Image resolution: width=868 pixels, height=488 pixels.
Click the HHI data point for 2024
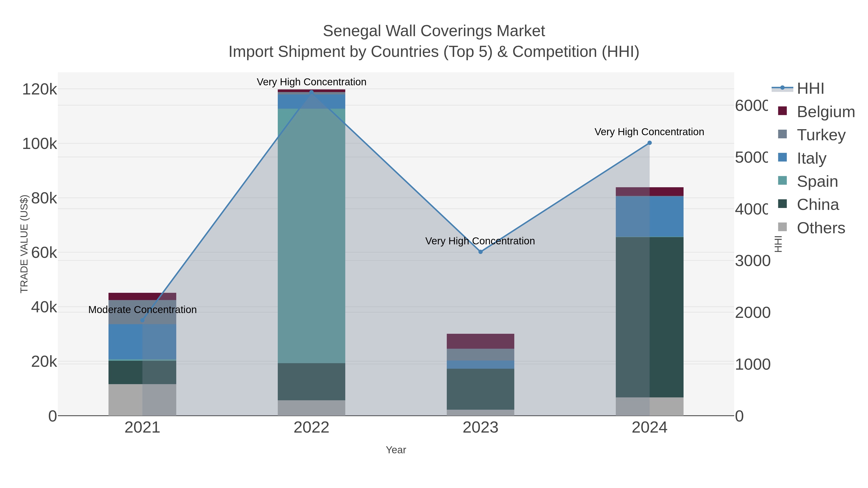click(650, 143)
